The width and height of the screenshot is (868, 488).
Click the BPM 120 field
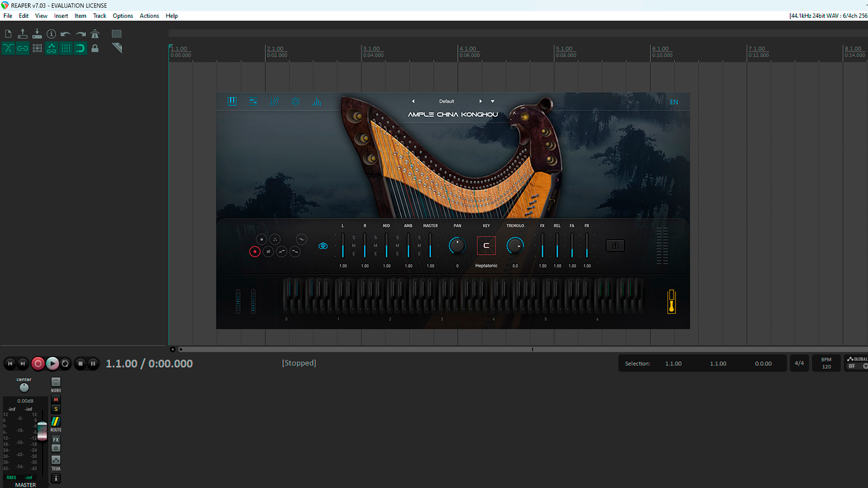pos(826,363)
